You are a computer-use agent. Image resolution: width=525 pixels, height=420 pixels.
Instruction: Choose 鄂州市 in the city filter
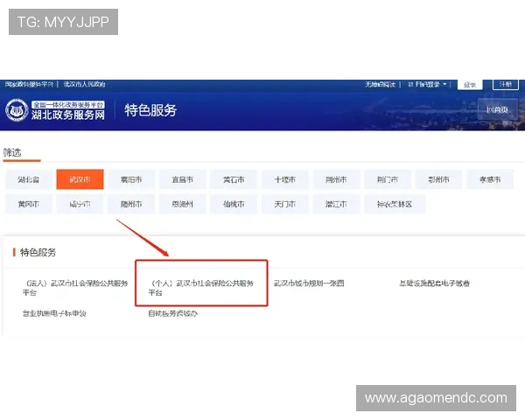click(438, 179)
